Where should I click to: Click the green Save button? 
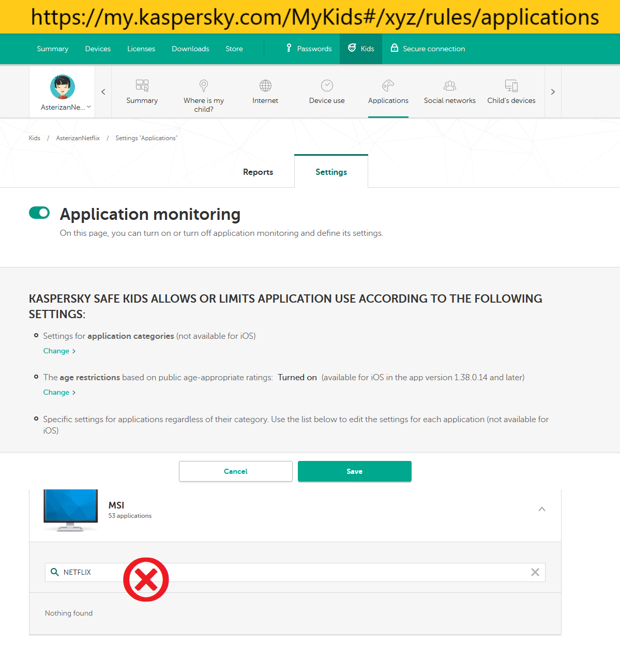355,471
